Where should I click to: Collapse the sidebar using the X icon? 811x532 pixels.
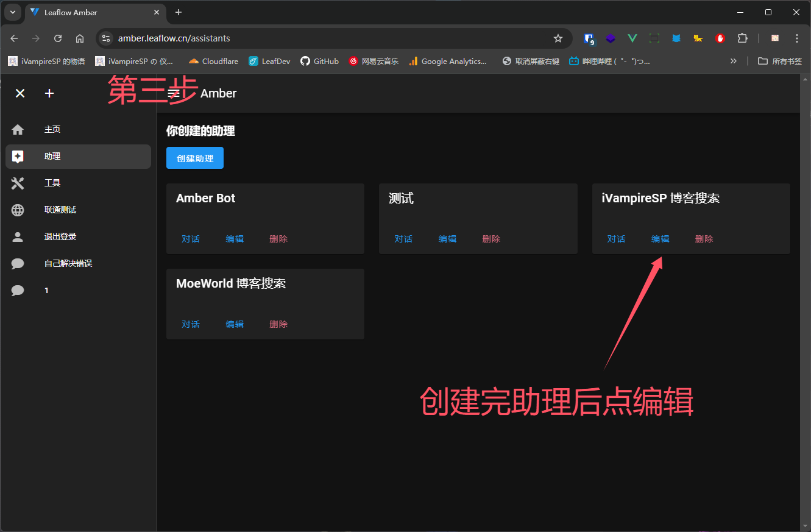click(19, 93)
